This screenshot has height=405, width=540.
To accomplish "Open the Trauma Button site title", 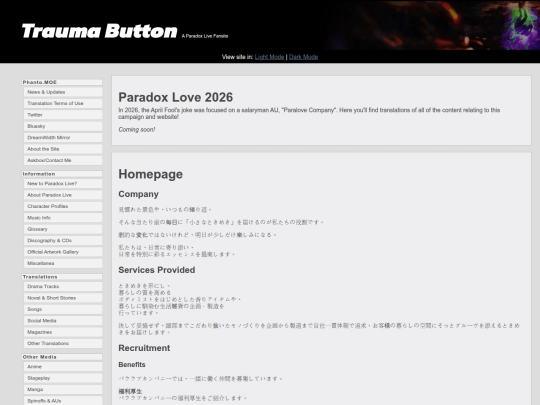I will pos(100,31).
